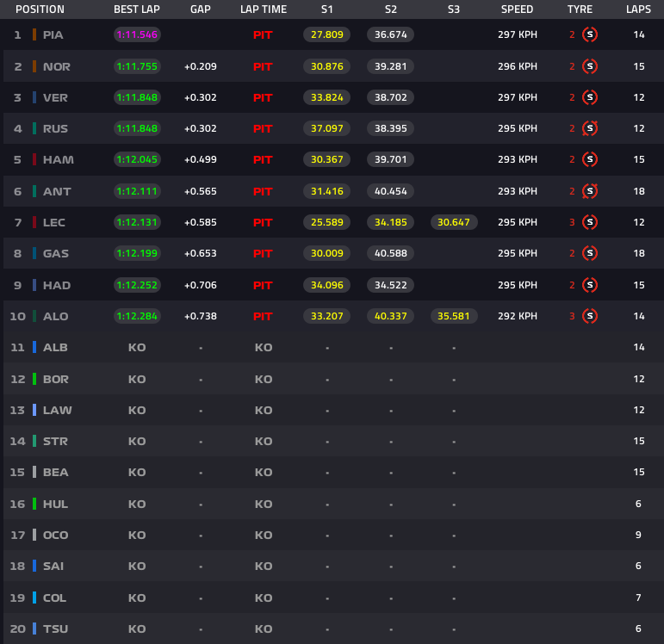Click the SPEED column header
Image resolution: width=664 pixels, height=644 pixels.
pos(517,9)
